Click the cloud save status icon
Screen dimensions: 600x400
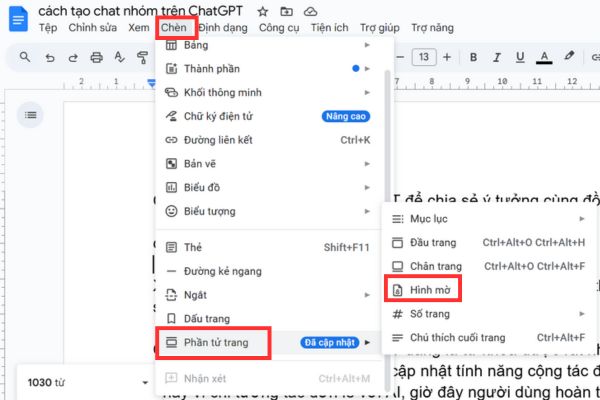pyautogui.click(x=311, y=11)
